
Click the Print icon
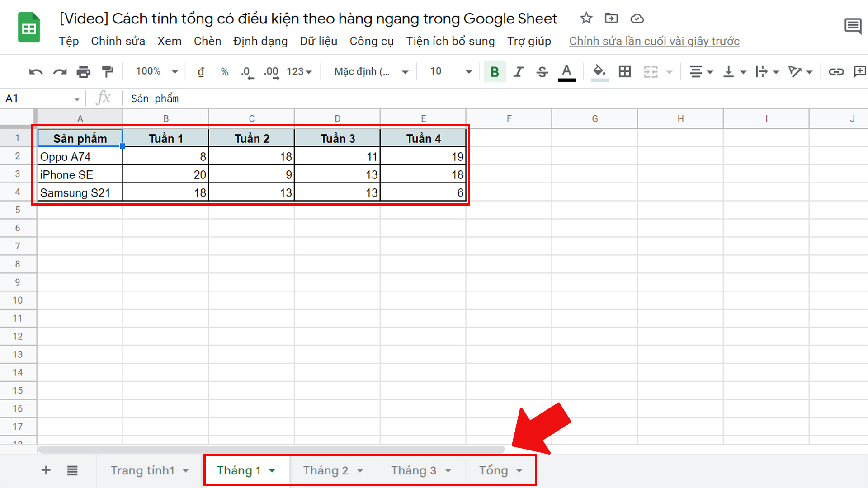(83, 71)
